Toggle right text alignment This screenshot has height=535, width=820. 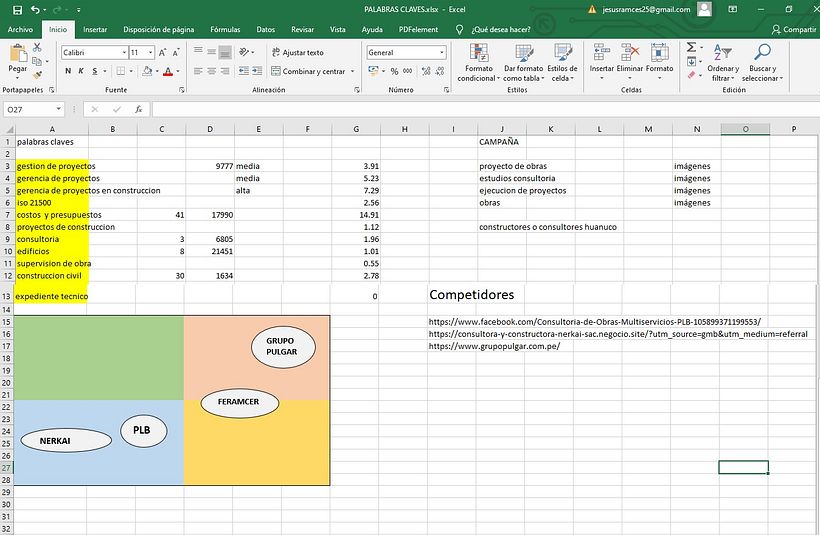(224, 71)
